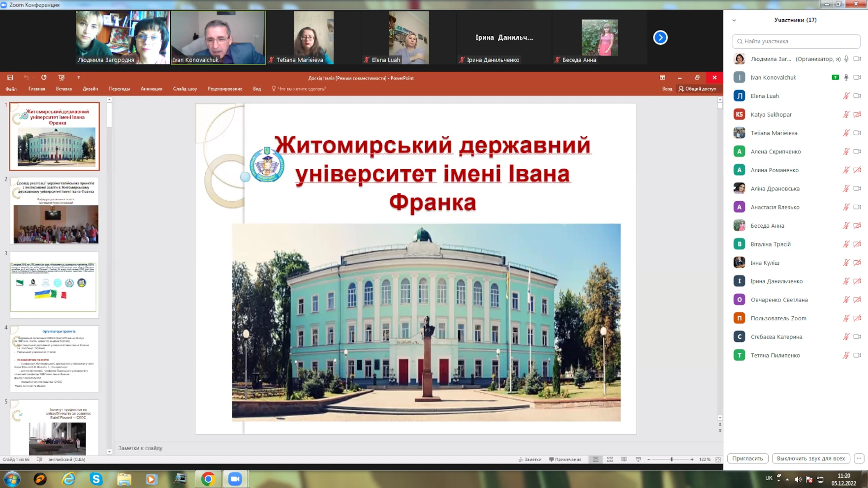Image resolution: width=868 pixels, height=488 pixels.
Task: Switch to the Главная ribbon tab
Action: pos(37,89)
